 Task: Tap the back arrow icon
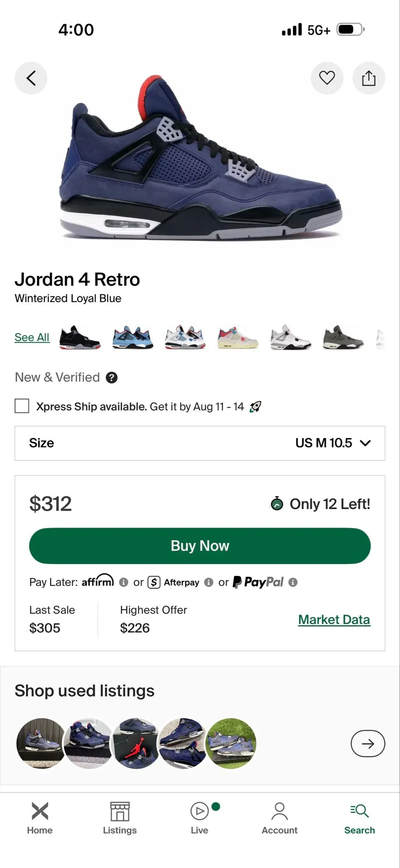click(31, 78)
